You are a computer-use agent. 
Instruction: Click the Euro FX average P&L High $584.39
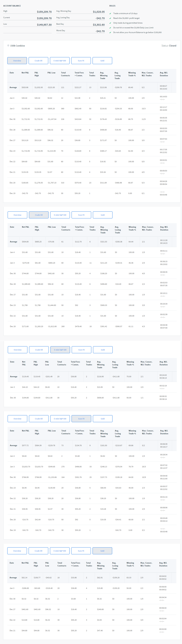(x=38, y=445)
